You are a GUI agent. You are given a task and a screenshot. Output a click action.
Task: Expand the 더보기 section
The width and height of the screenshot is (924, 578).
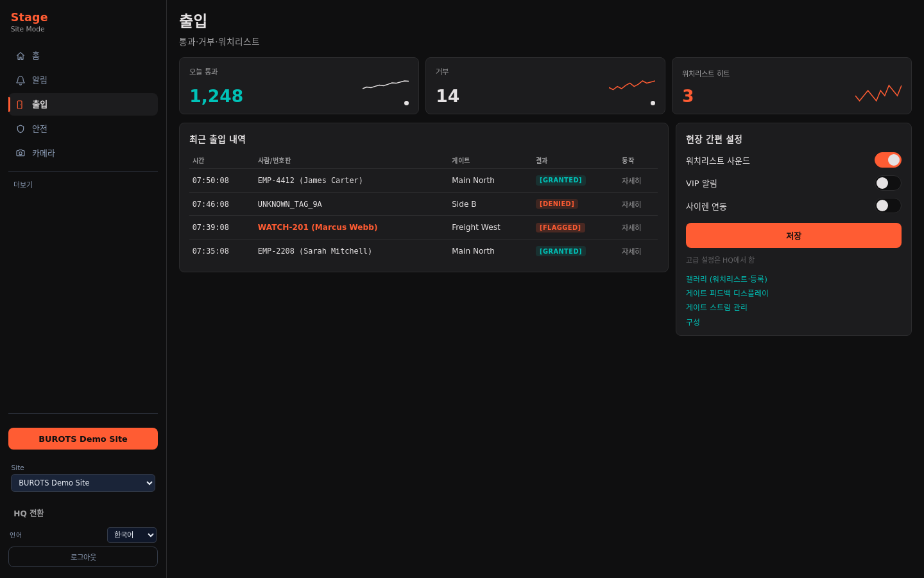pos(23,185)
